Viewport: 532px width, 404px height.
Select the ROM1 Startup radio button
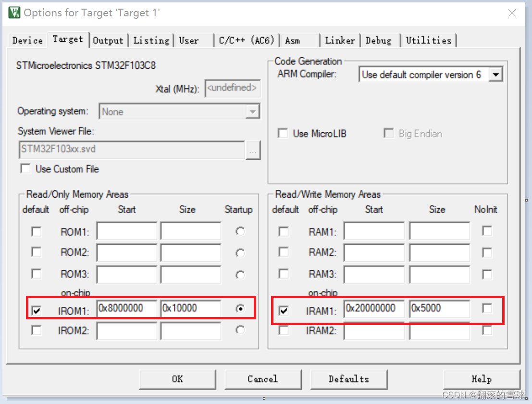(239, 231)
